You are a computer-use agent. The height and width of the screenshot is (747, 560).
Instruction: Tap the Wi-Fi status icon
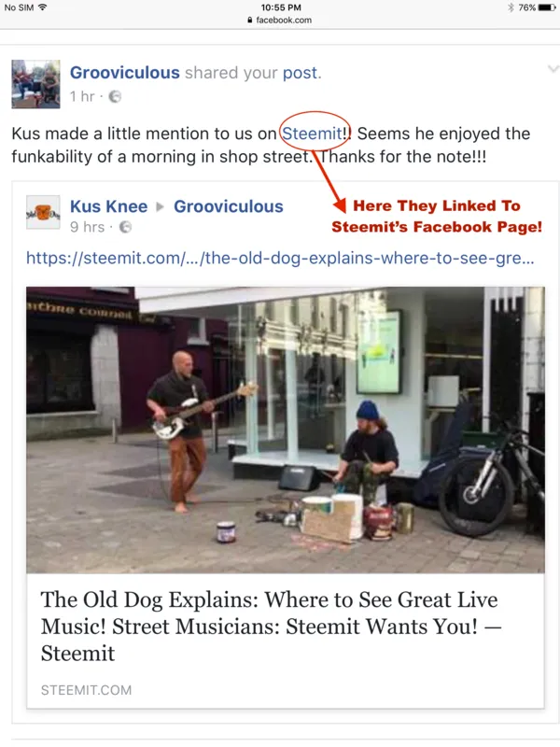[x=42, y=7]
